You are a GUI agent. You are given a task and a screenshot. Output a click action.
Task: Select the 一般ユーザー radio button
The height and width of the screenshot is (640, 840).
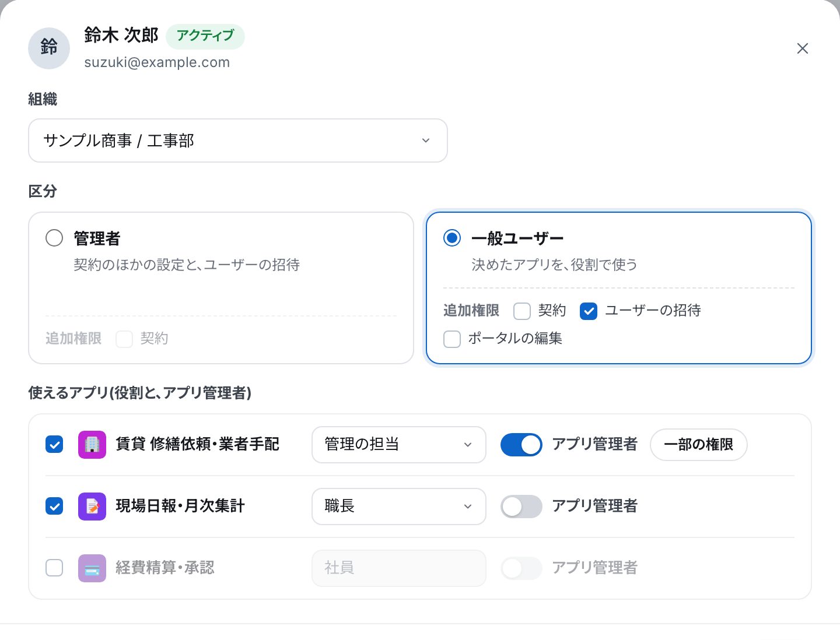coord(452,238)
